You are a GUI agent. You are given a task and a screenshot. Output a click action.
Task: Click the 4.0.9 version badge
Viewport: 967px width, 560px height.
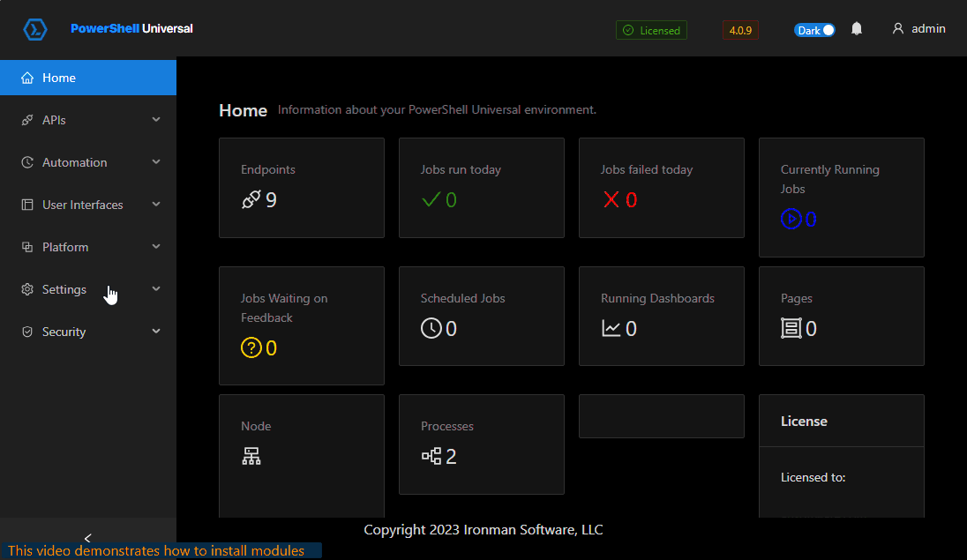point(740,30)
